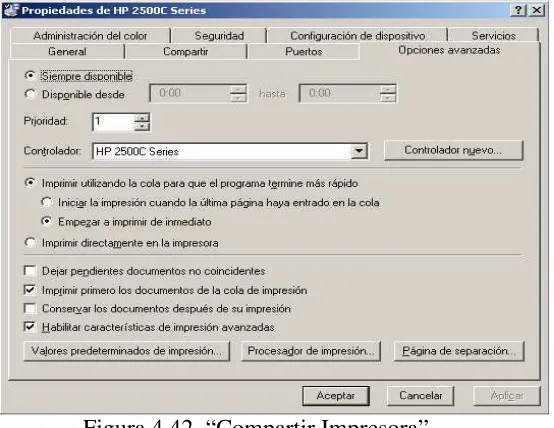
Task: Open the Controlador dropdown list
Action: click(358, 151)
